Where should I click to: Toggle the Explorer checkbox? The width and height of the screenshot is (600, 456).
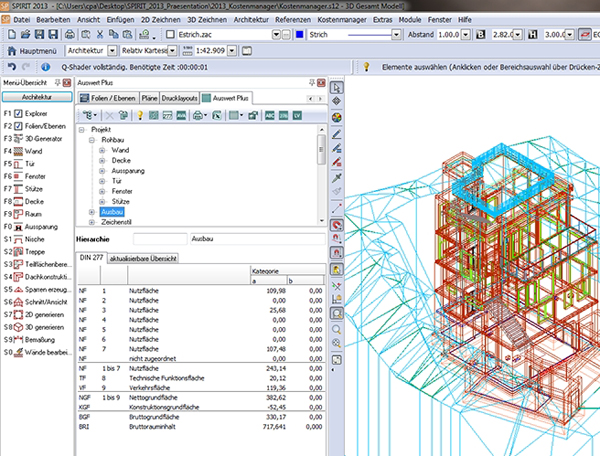19,114
